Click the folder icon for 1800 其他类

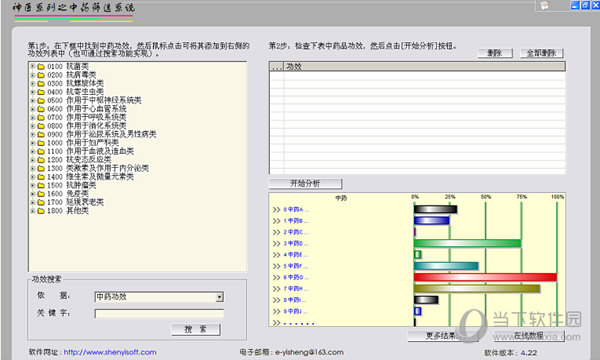pos(41,211)
